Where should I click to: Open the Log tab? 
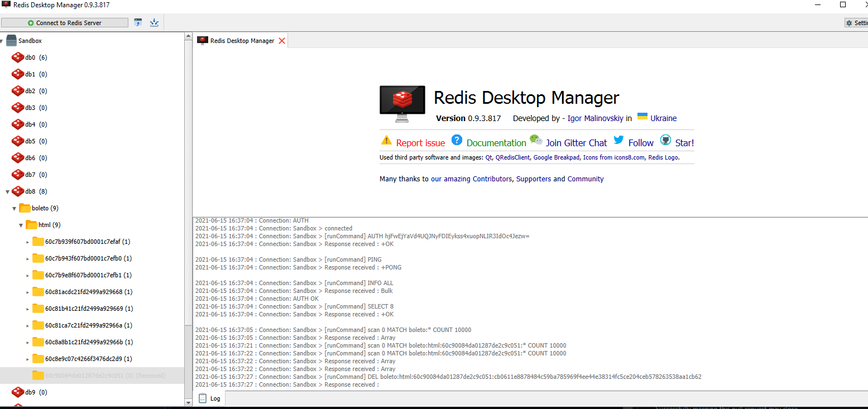(210, 398)
